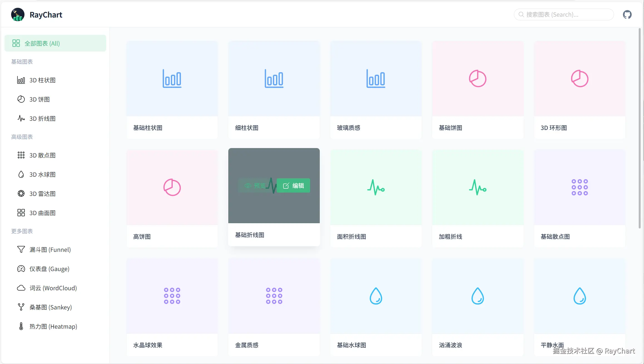Click the 3D 雷达图 radar icon
The image size is (644, 364).
[x=21, y=194]
